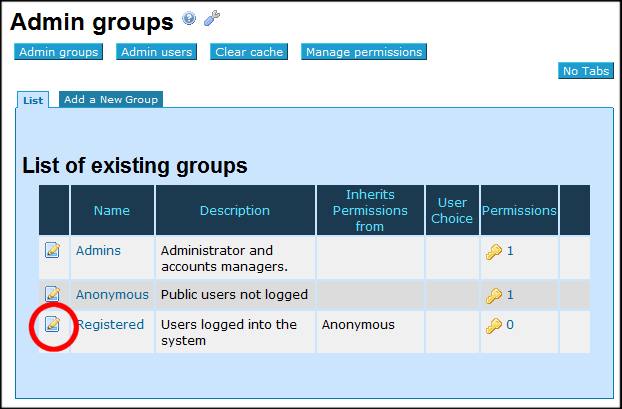The width and height of the screenshot is (622, 409).
Task: Click the wrench icon beside the page title
Action: (x=211, y=18)
